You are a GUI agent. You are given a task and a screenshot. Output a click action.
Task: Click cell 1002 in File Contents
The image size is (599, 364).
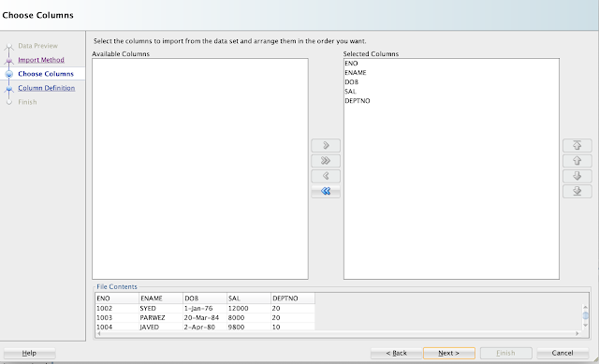[117, 308]
